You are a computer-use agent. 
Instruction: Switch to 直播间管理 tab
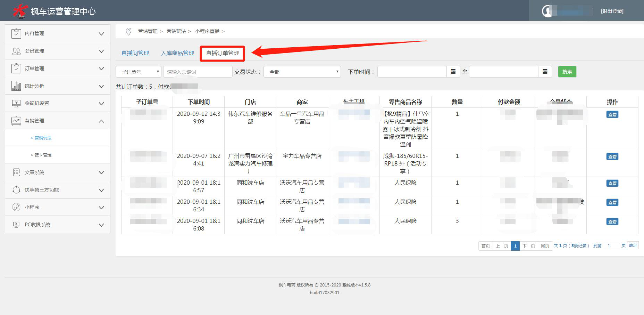(x=135, y=53)
